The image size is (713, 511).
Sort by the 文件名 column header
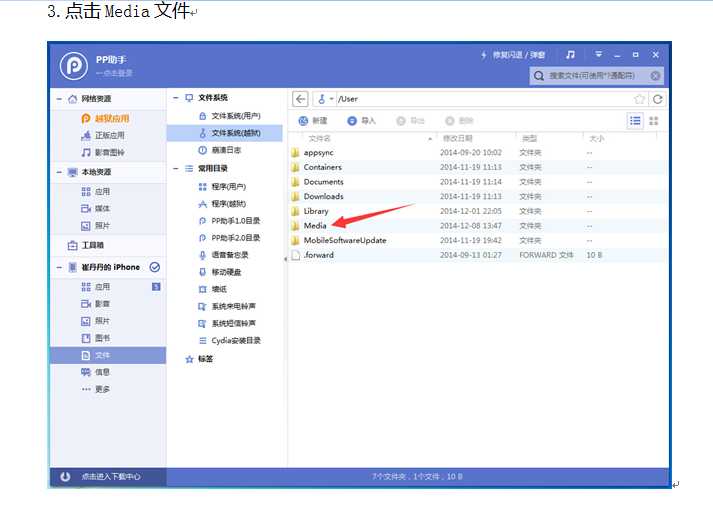319,139
